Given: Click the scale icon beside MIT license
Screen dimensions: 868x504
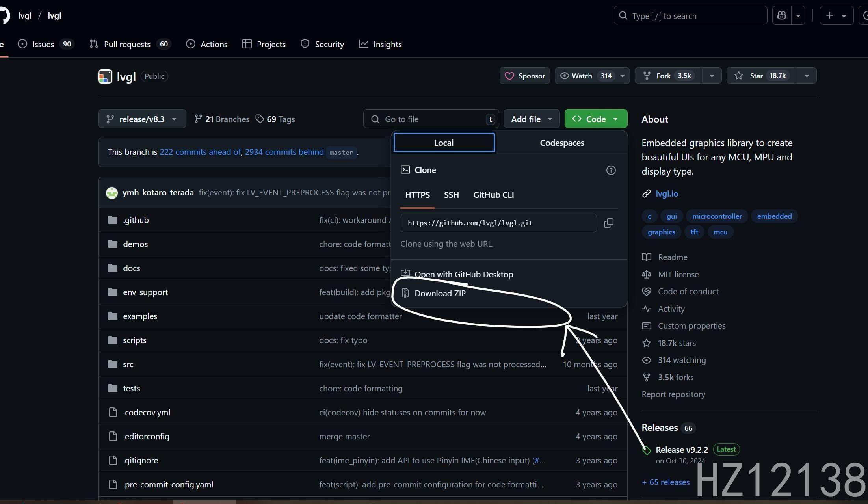Looking at the screenshot, I should [647, 274].
